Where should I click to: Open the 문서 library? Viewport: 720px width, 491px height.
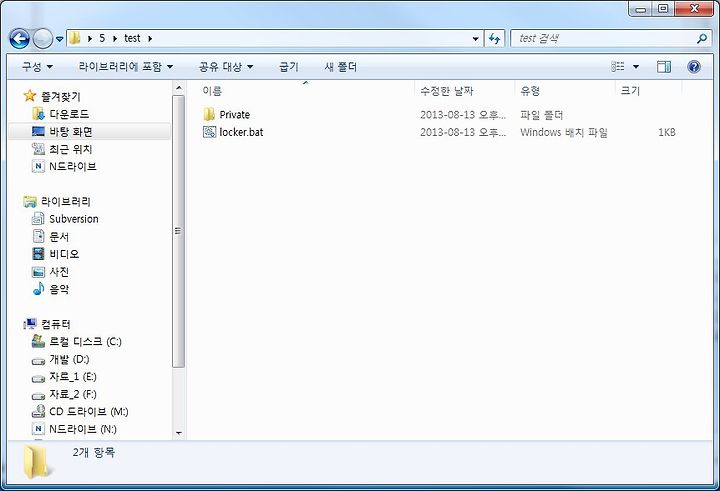[x=59, y=237]
